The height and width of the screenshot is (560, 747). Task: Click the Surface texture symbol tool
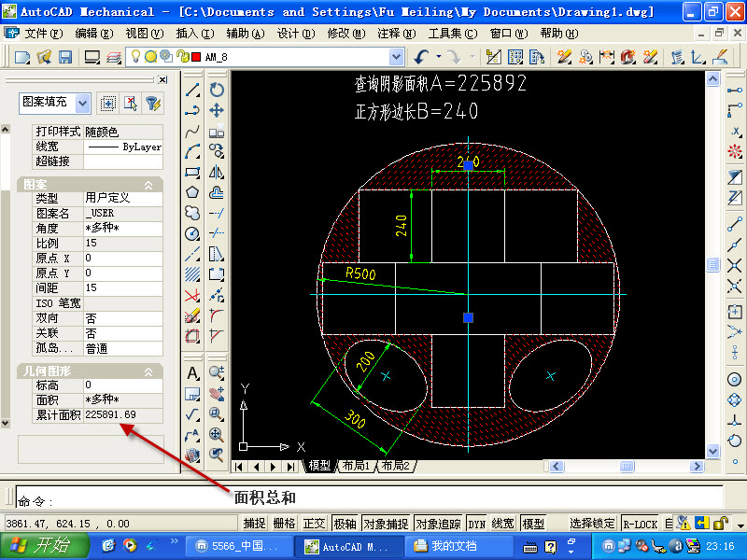(192, 413)
